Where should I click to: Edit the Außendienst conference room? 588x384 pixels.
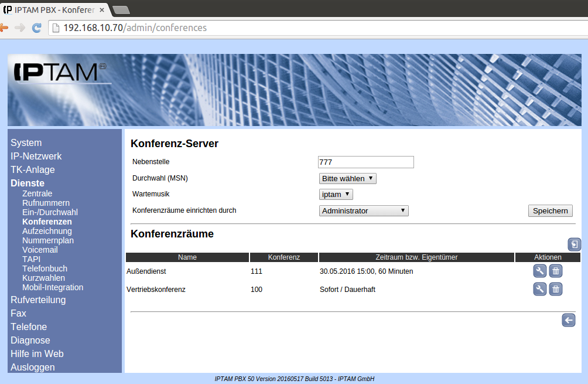coord(540,271)
